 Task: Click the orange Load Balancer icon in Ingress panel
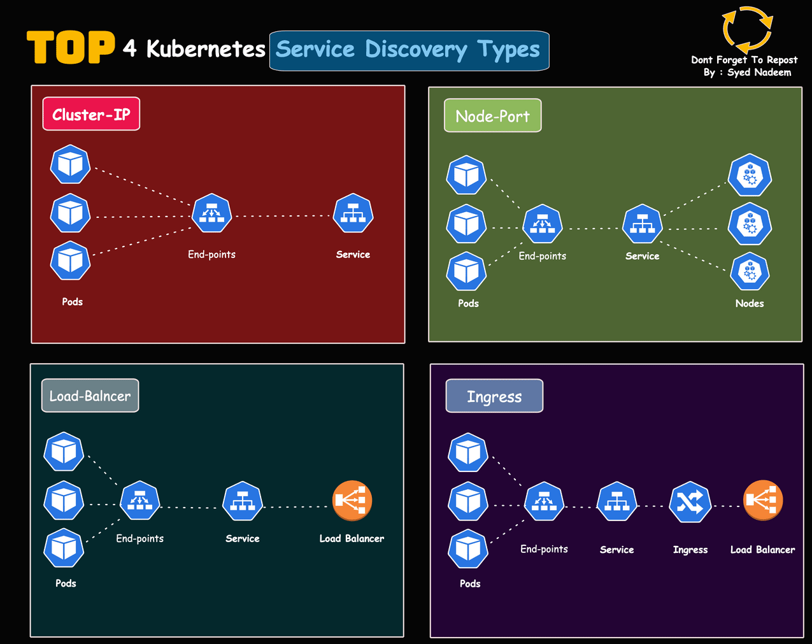(762, 501)
